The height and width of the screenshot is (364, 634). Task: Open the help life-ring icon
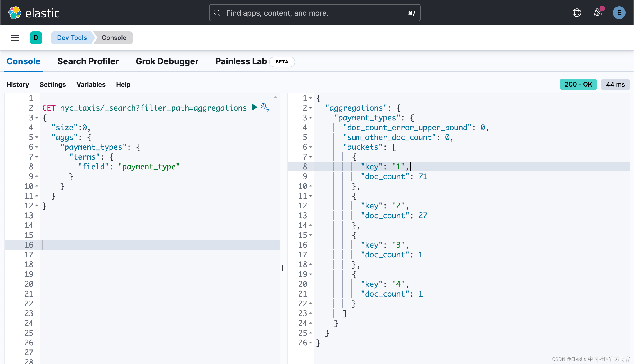pyautogui.click(x=577, y=12)
